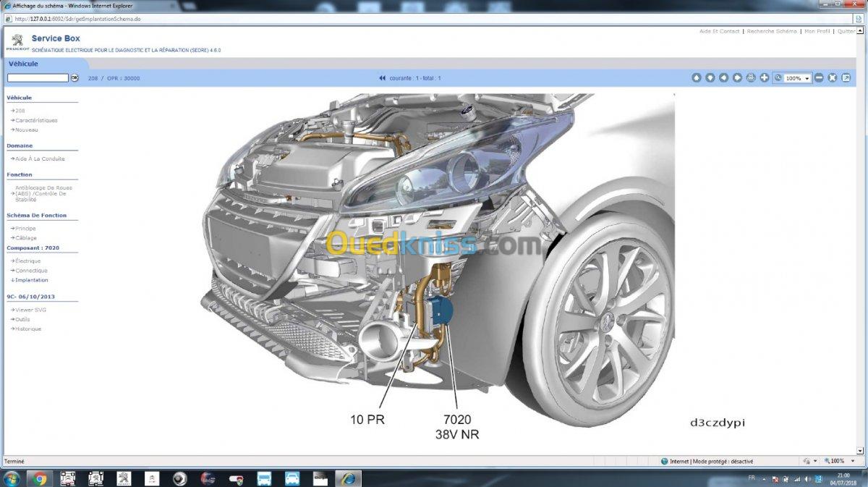This screenshot has height=487, width=868.
Task: Open the 100% zoom level dropdown
Action: 798,78
